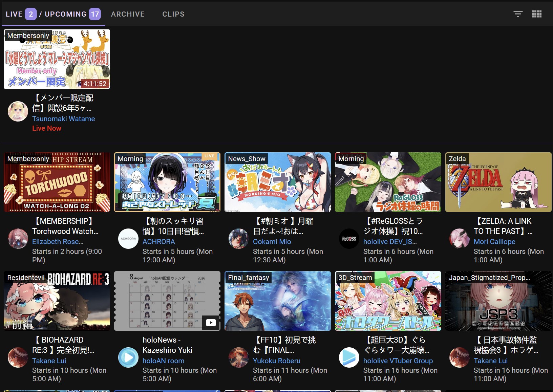
Task: Click the 【FF10】初見で挑む title
Action: click(284, 345)
